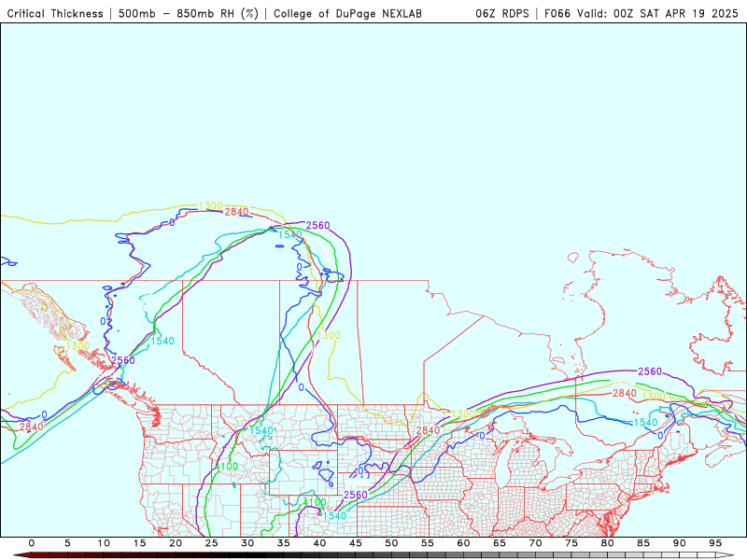Screen dimensions: 747x560
Task: Click the "75" tick label on the color scale
Action: [x=571, y=543]
